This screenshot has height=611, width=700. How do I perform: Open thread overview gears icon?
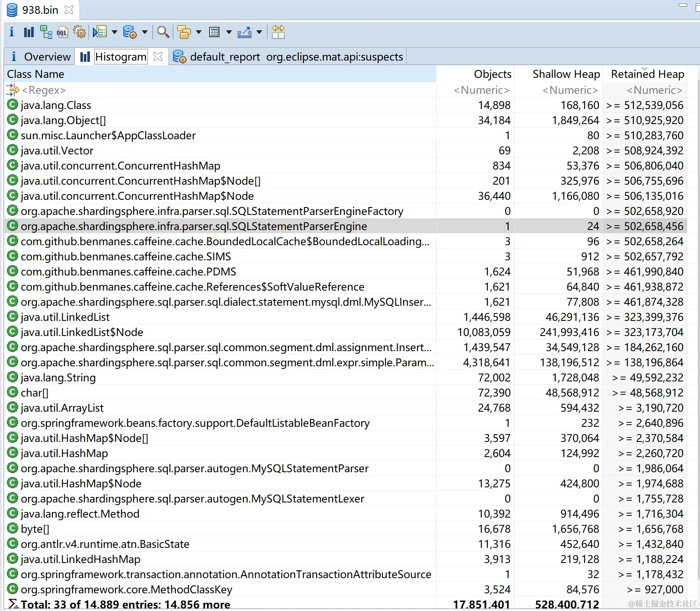80,32
